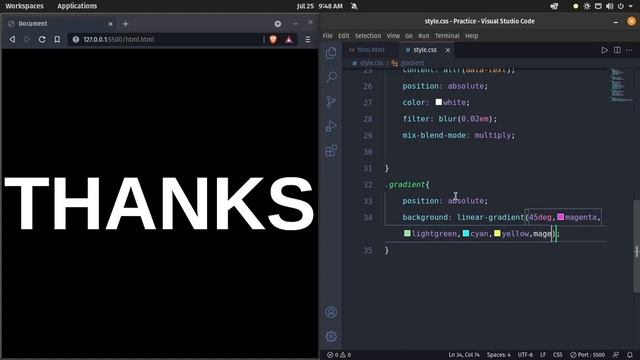Screen dimensions: 640x360
Task: Click the editor vertical scrollbar
Action: [636, 246]
